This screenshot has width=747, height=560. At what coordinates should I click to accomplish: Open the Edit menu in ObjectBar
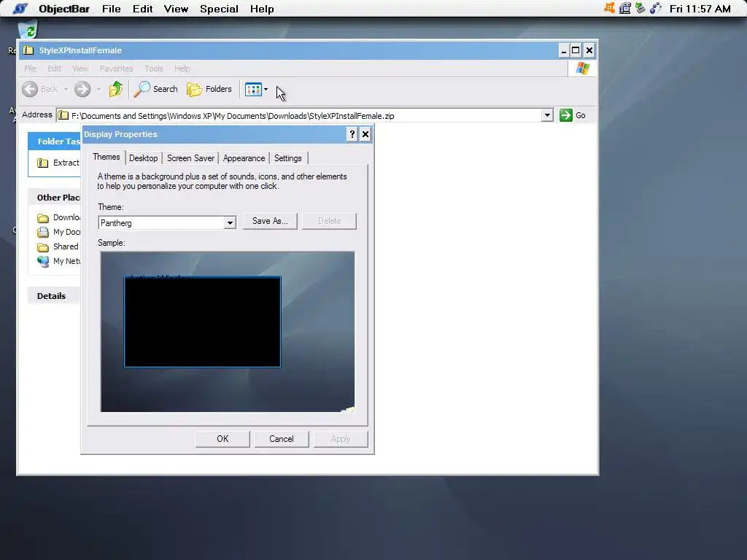pyautogui.click(x=142, y=9)
